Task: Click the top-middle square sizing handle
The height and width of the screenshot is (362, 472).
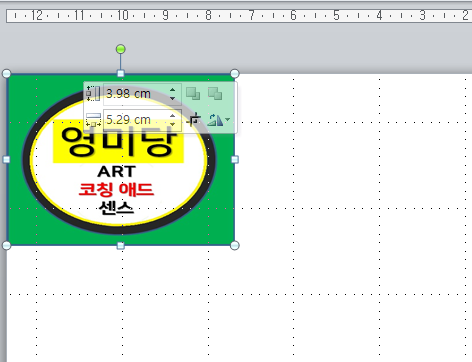Action: (121, 73)
